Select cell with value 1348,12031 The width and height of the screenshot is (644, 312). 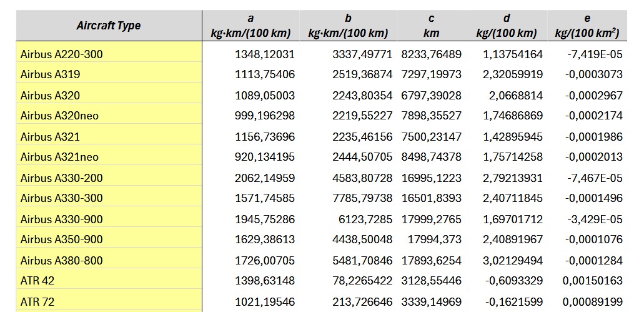(x=264, y=54)
